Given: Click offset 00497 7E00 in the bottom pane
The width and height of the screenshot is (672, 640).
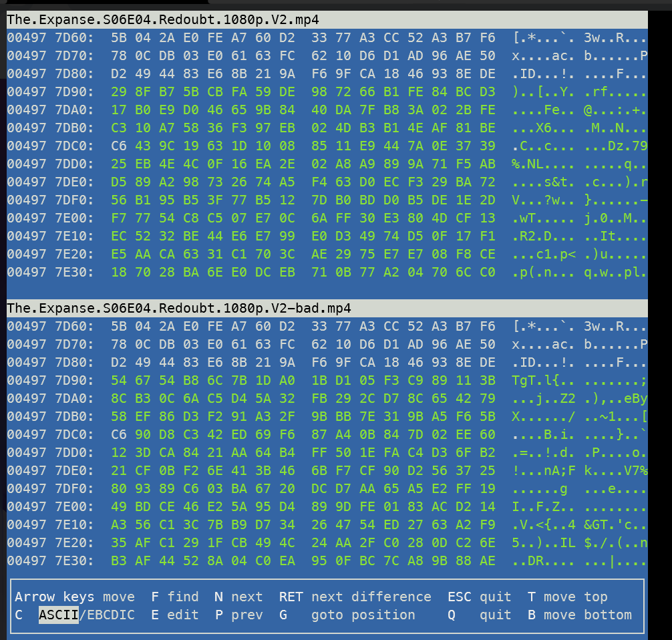Looking at the screenshot, I should (x=50, y=506).
